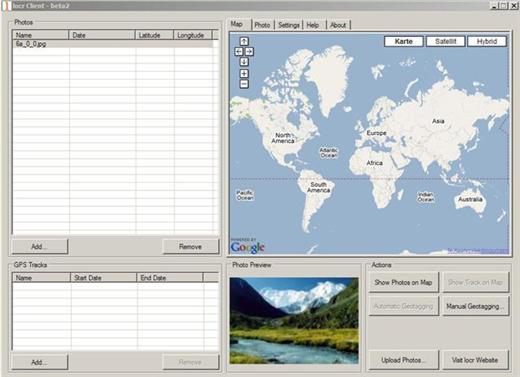Screen dimensions: 520x377
Task: Switch map view to Karte
Action: click(404, 41)
